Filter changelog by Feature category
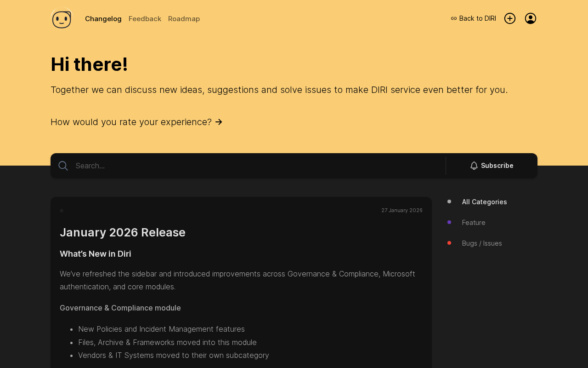Image resolution: width=588 pixels, height=368 pixels. tap(474, 223)
